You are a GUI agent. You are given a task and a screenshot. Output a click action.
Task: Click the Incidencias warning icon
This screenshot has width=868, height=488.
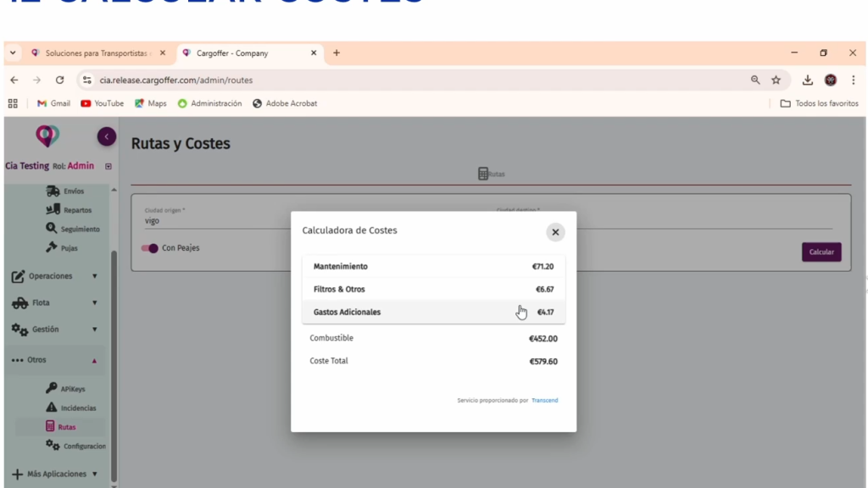tap(52, 408)
